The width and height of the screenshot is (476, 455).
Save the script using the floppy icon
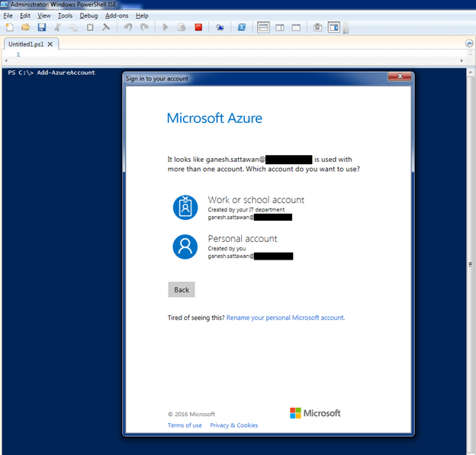pyautogui.click(x=42, y=27)
